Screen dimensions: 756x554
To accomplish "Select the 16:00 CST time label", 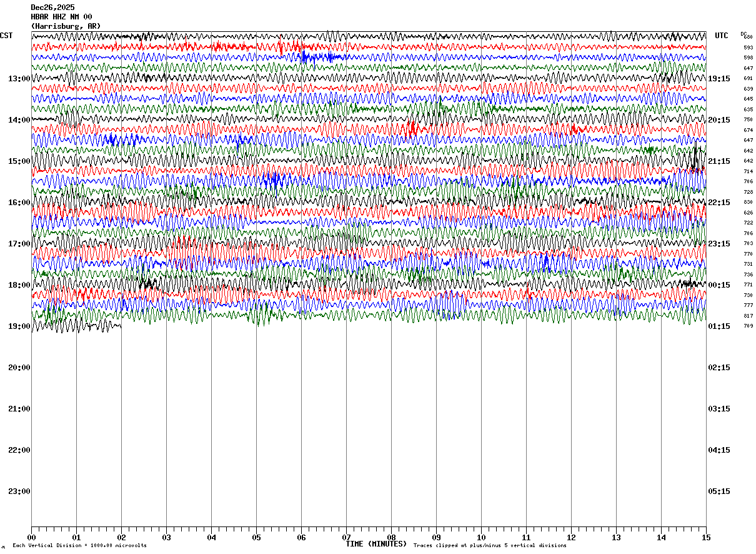I will coord(19,203).
